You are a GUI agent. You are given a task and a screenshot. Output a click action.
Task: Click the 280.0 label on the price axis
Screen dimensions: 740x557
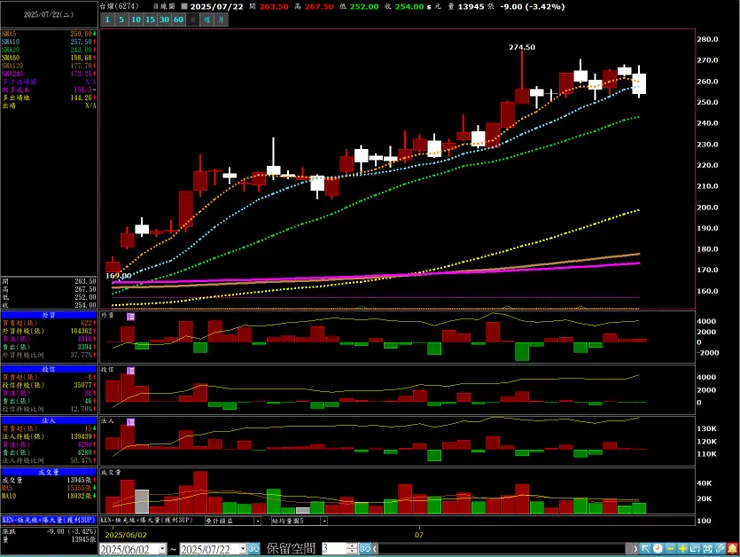[708, 39]
